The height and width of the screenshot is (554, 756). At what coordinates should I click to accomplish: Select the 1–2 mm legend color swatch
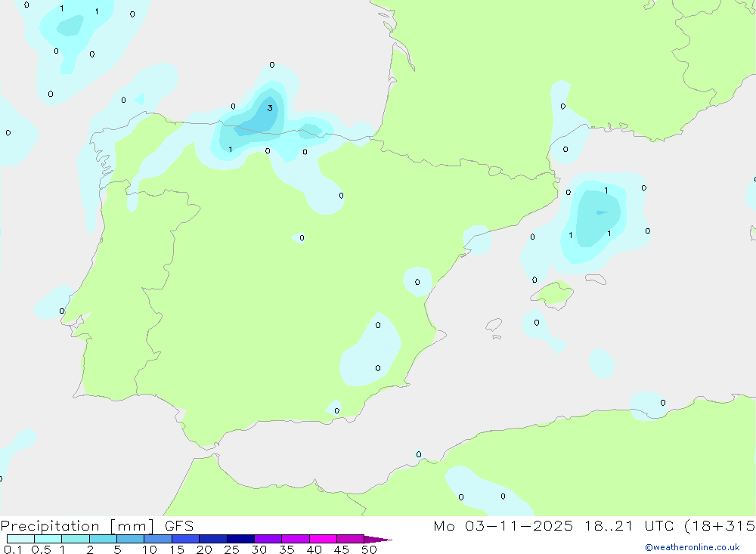pyautogui.click(x=76, y=539)
